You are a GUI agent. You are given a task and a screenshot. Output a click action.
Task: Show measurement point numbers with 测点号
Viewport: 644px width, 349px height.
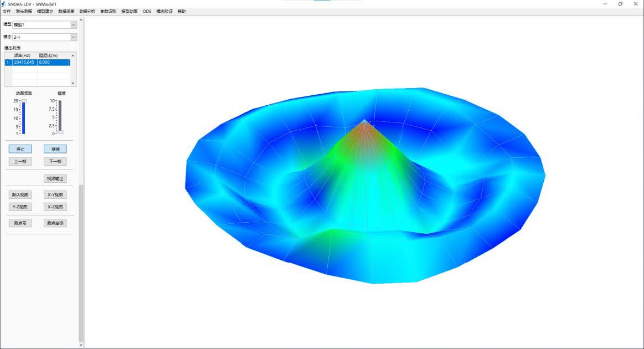click(20, 223)
